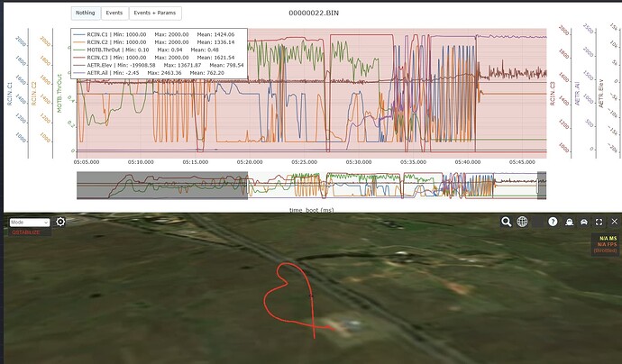Switch to Events + Params tab
Image resolution: width=622 pixels, height=364 pixels.
(x=155, y=14)
